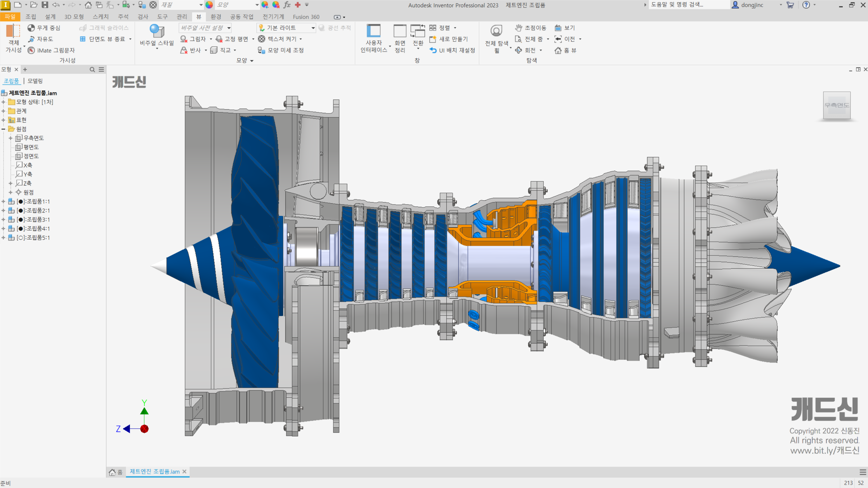Open the 비주얼 사전 설정 dropdown
Viewport: 868px width, 488px height.
pyautogui.click(x=205, y=28)
